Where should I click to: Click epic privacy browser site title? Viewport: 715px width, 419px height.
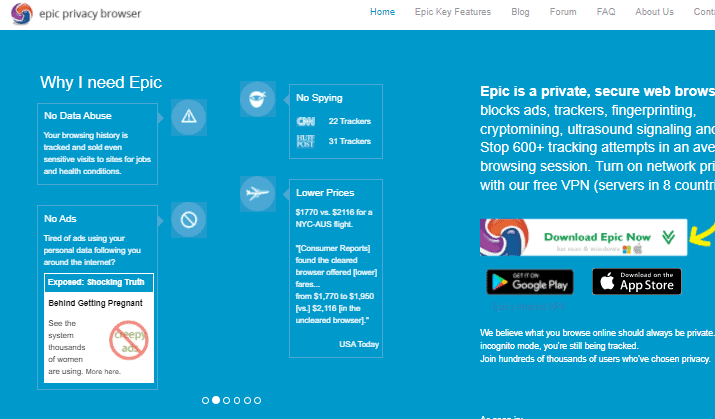(x=90, y=14)
